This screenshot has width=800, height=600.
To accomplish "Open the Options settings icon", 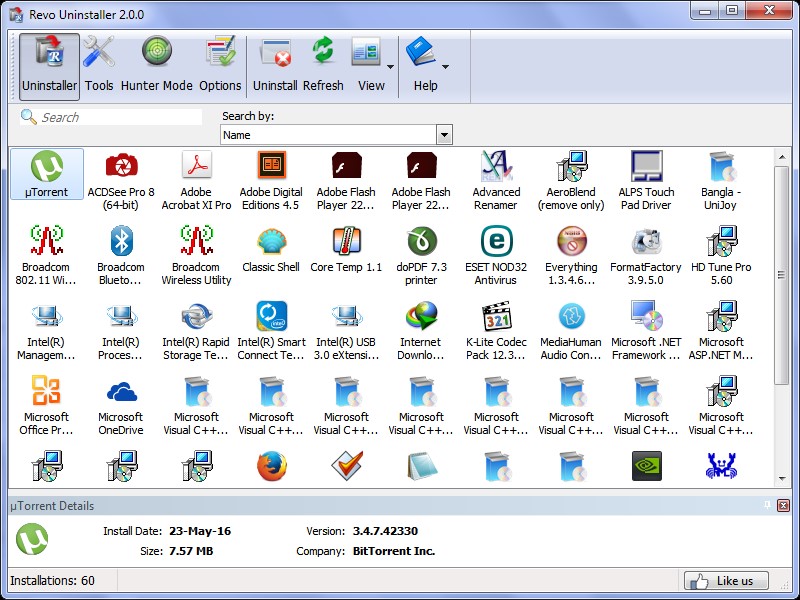I will 220,64.
